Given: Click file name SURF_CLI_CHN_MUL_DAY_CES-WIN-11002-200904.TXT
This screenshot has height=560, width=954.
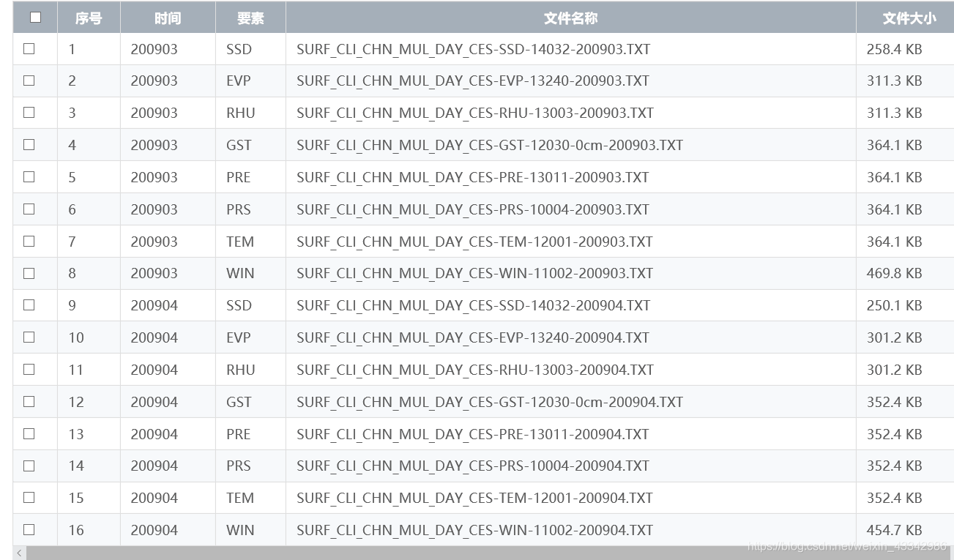Looking at the screenshot, I should [474, 530].
